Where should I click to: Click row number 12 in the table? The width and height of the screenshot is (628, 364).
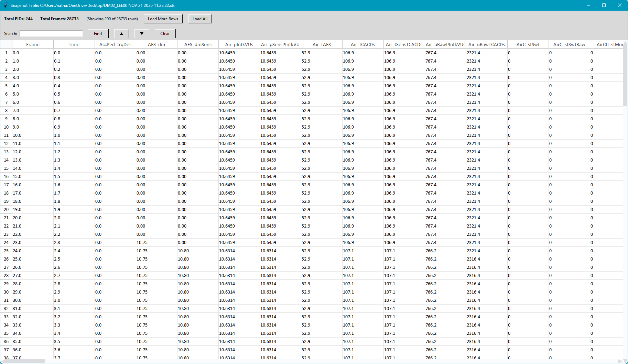pos(6,144)
